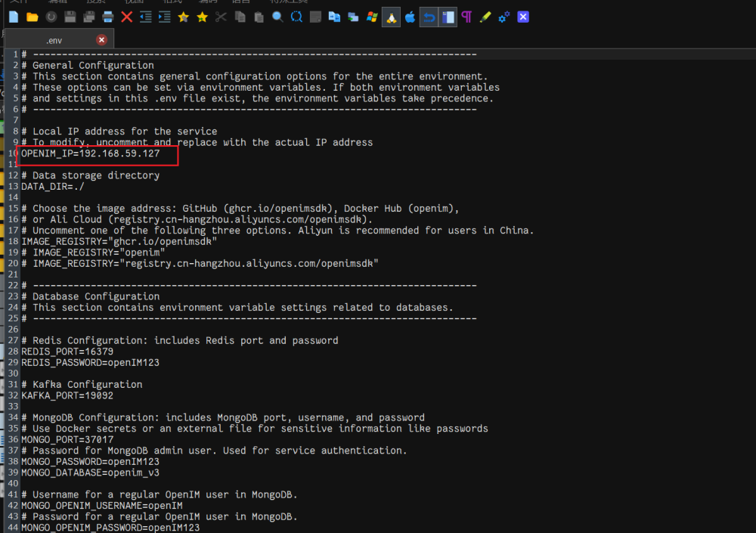Toggle Unix (Linux penguin) line endings
Viewport: 756px width, 533px height.
pyautogui.click(x=391, y=17)
